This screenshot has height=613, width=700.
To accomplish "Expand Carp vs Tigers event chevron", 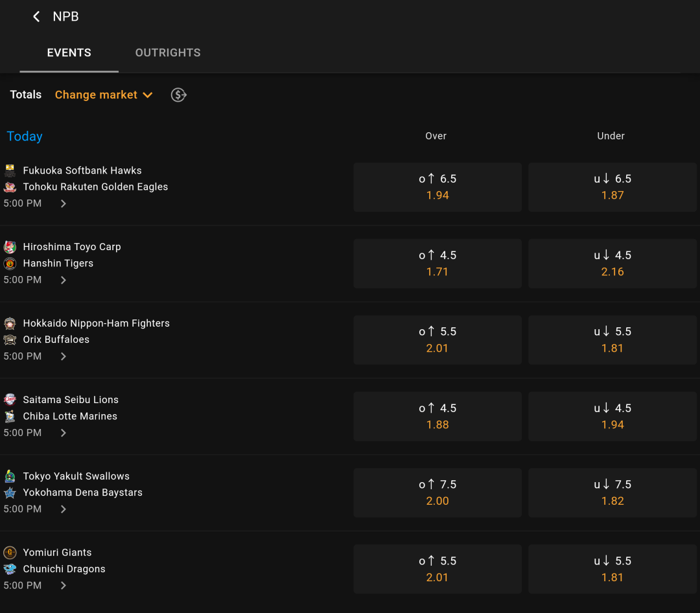I will [64, 280].
